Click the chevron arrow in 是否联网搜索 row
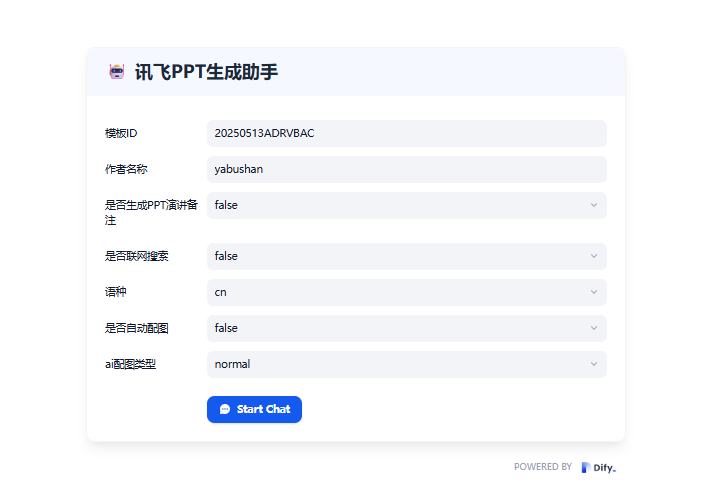This screenshot has height=487, width=705. tap(594, 256)
